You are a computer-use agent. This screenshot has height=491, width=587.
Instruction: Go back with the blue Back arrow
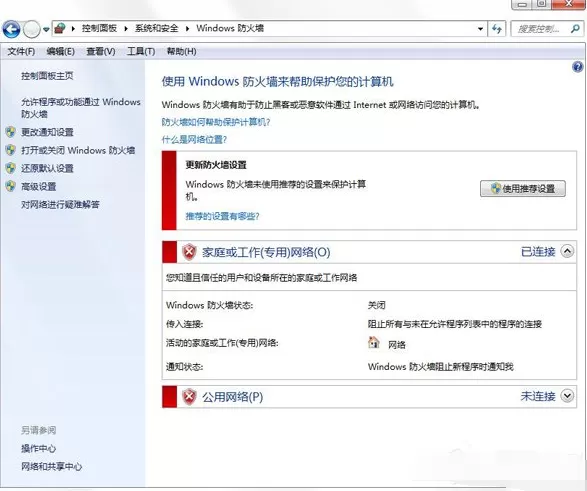[x=11, y=29]
